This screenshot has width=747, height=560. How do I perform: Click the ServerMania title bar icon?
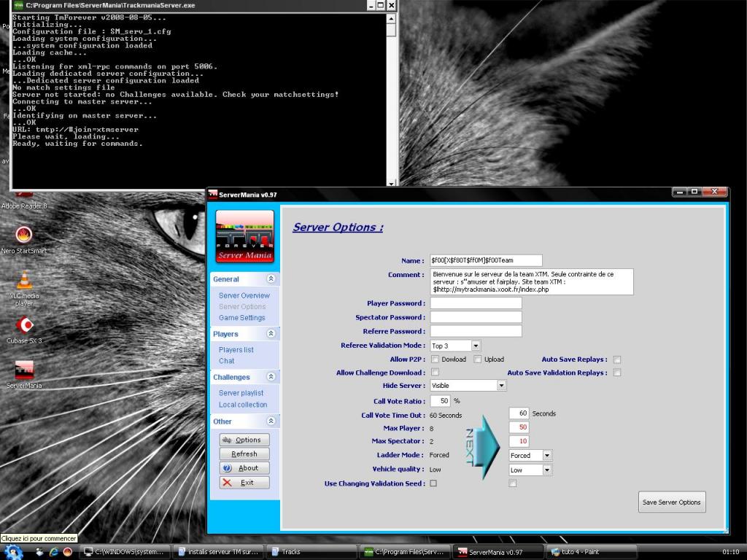213,194
